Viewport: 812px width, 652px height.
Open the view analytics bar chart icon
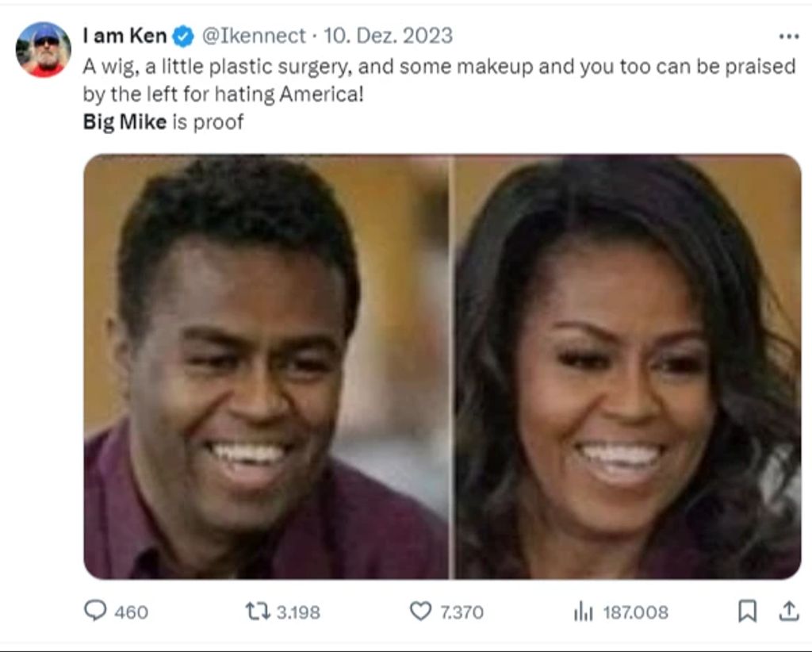584,611
